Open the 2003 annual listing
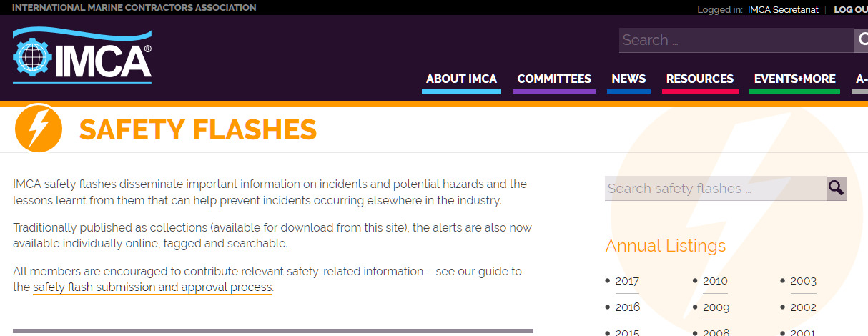 [803, 281]
